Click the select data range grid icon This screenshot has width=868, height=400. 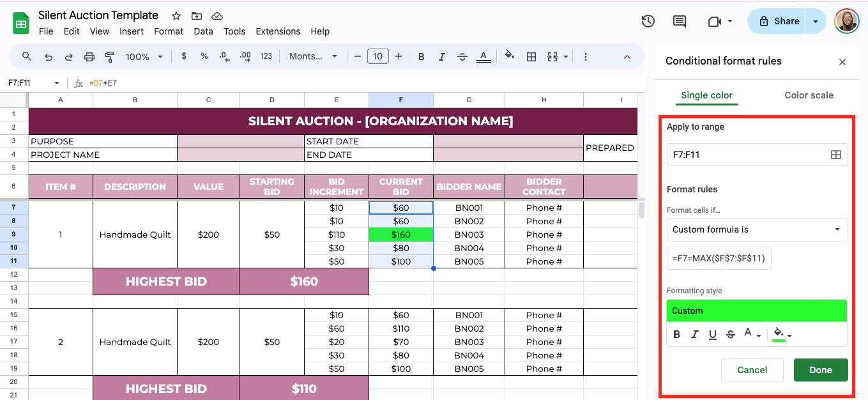click(835, 155)
